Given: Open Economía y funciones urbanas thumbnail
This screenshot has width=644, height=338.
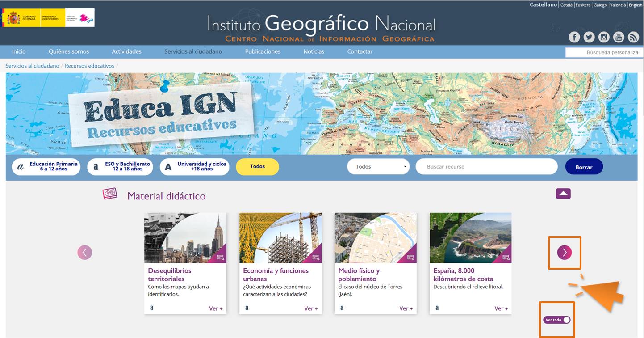Looking at the screenshot, I should point(280,238).
